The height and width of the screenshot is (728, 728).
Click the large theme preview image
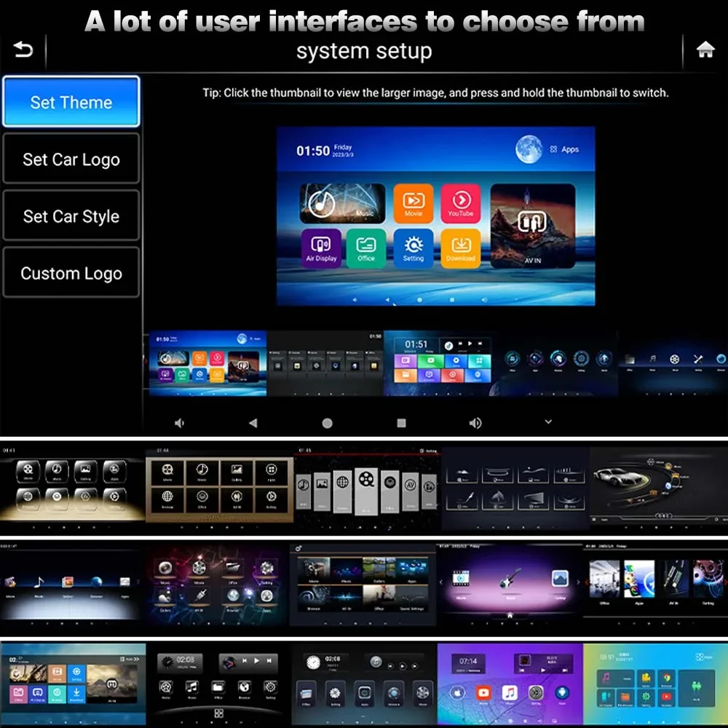click(x=435, y=216)
